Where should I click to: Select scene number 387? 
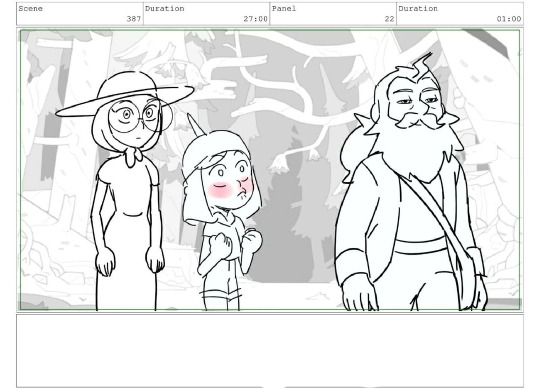click(134, 19)
